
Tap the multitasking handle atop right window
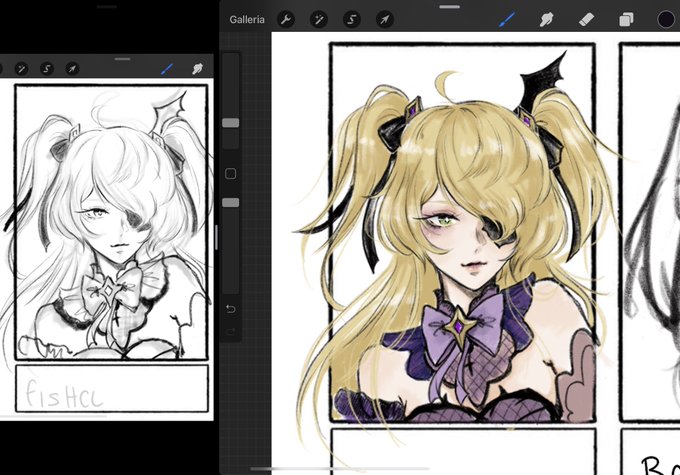(449, 7)
